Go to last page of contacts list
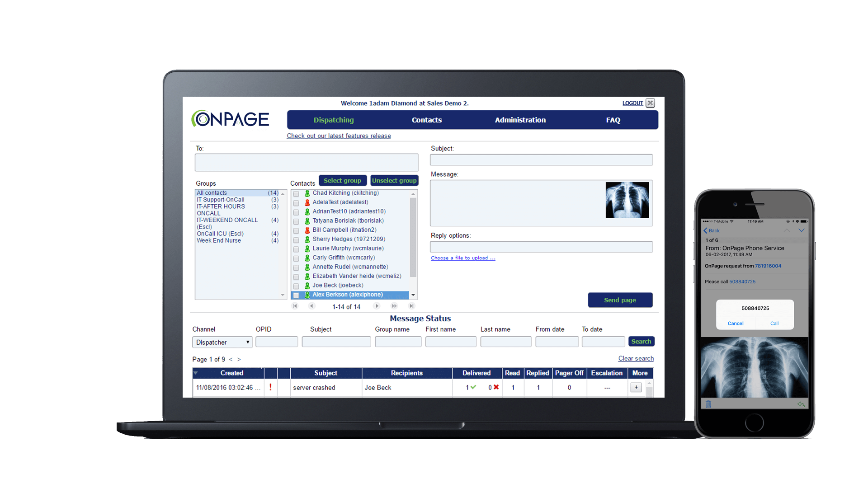This screenshot has width=868, height=488. (x=411, y=306)
